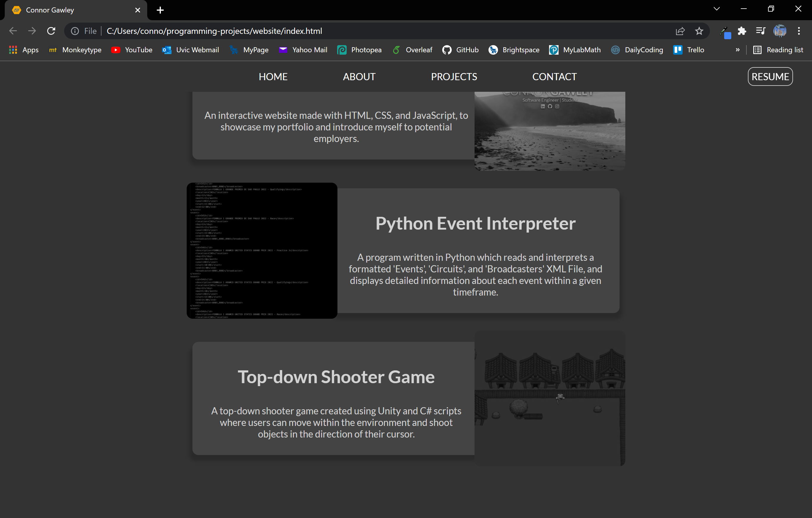Open the Overleaf bookmark
Screen dimensions: 812x518
click(413, 50)
